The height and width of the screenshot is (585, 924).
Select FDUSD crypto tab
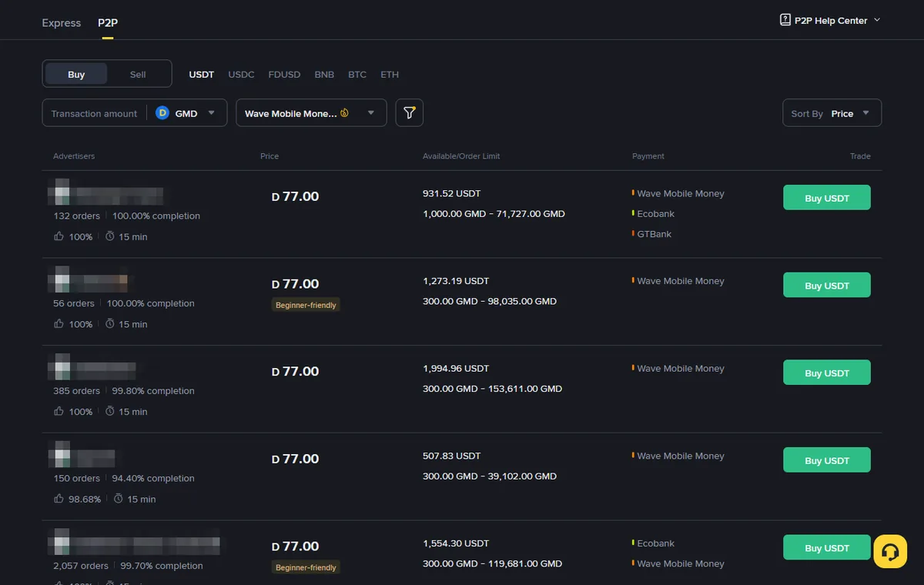(x=284, y=75)
